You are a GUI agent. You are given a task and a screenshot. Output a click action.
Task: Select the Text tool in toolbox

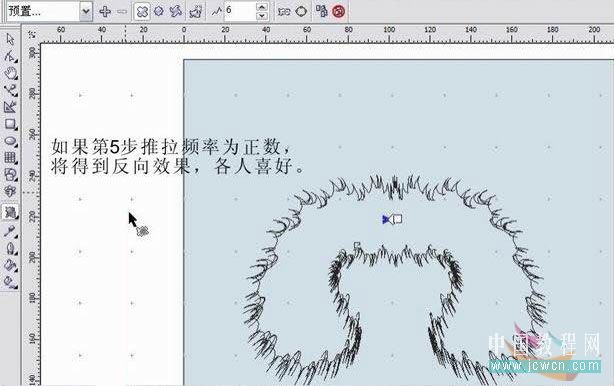click(x=10, y=191)
